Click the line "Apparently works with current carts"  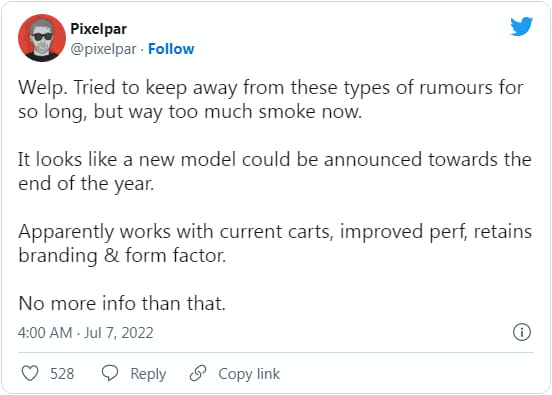tap(275, 232)
